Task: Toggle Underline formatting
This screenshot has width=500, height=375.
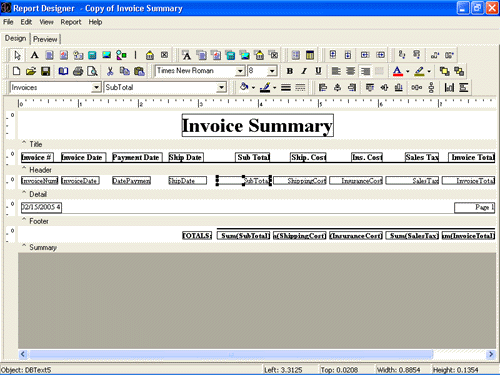Action: point(318,71)
